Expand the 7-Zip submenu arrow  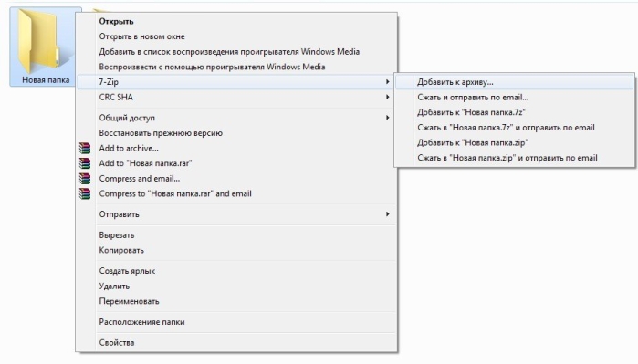tap(387, 82)
